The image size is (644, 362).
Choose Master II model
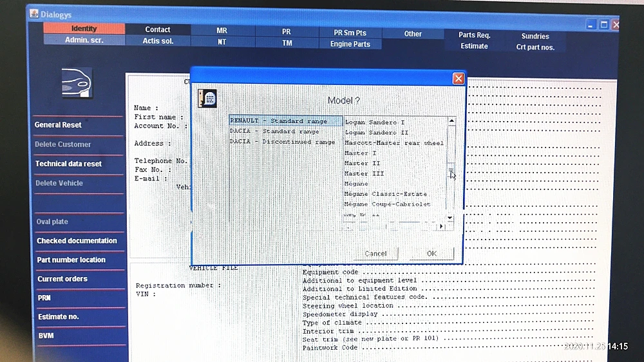point(362,163)
